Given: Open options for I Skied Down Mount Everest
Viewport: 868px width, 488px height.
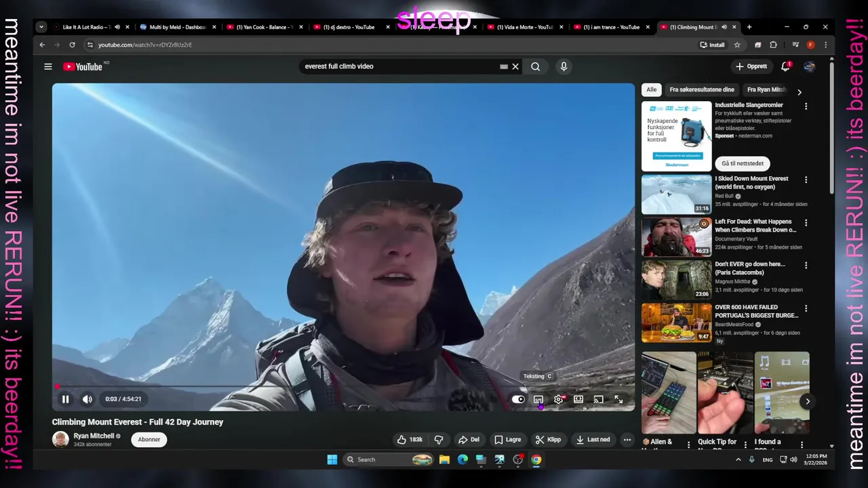Looking at the screenshot, I should pos(806,180).
